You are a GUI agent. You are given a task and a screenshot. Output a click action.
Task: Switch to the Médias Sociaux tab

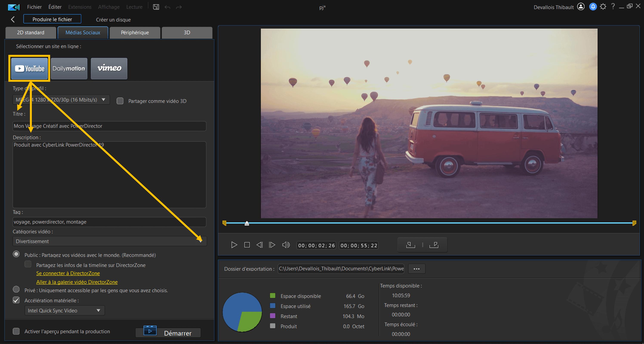[x=83, y=32]
